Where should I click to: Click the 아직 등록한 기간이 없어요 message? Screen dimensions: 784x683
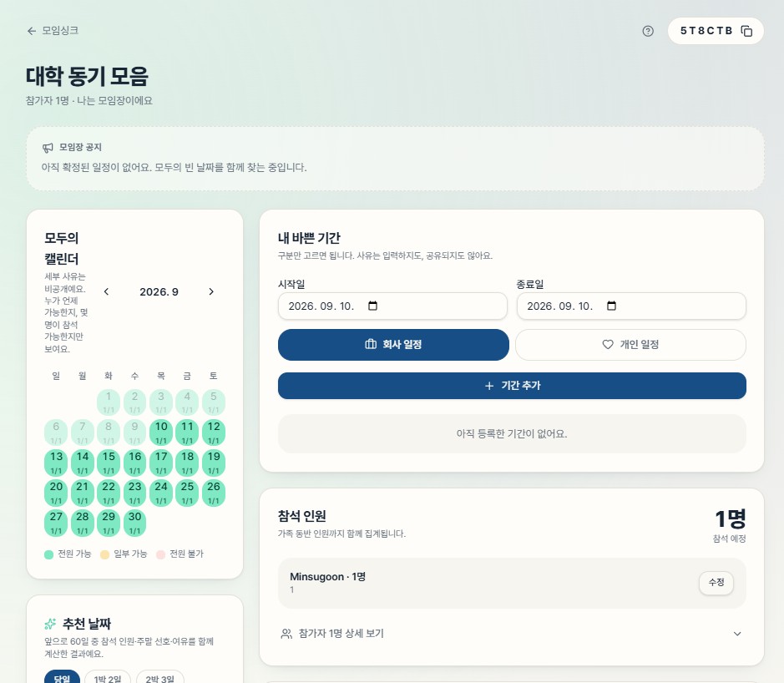(512, 433)
